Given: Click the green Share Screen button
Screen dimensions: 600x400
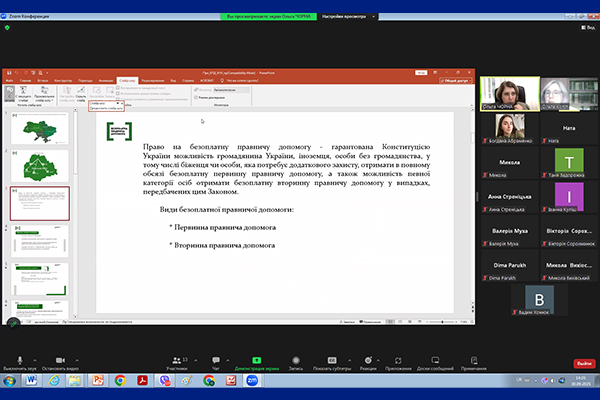Looking at the screenshot, I should 255,359.
